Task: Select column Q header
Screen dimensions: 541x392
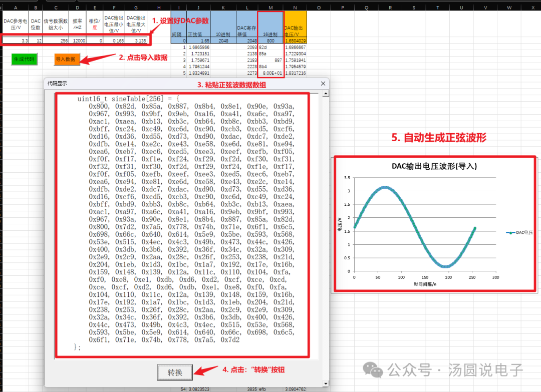Action: [366, 8]
